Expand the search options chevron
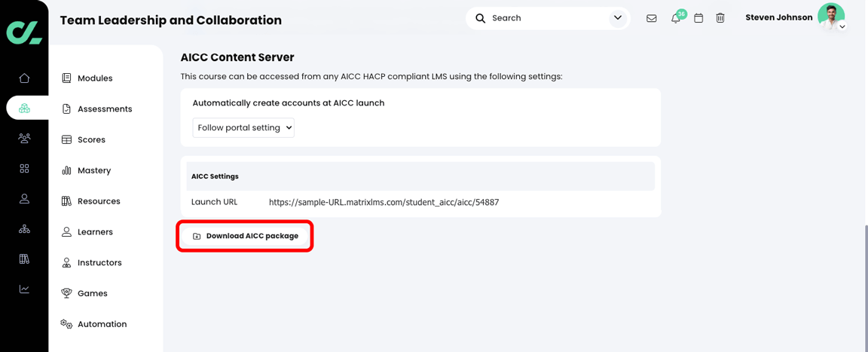The height and width of the screenshot is (352, 868). point(618,18)
